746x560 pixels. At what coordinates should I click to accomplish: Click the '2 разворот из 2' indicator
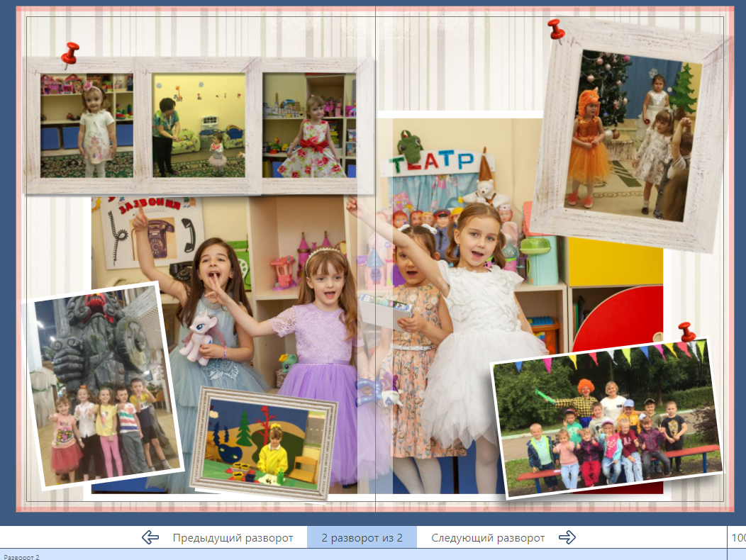tap(362, 538)
